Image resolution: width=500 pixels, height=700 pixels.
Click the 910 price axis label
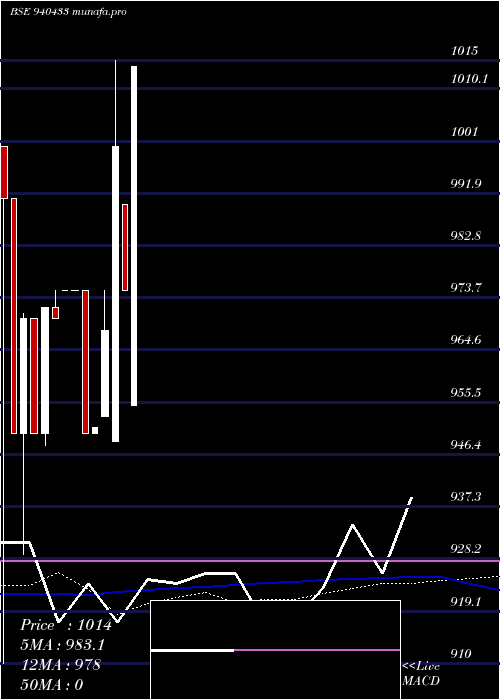[x=461, y=654]
